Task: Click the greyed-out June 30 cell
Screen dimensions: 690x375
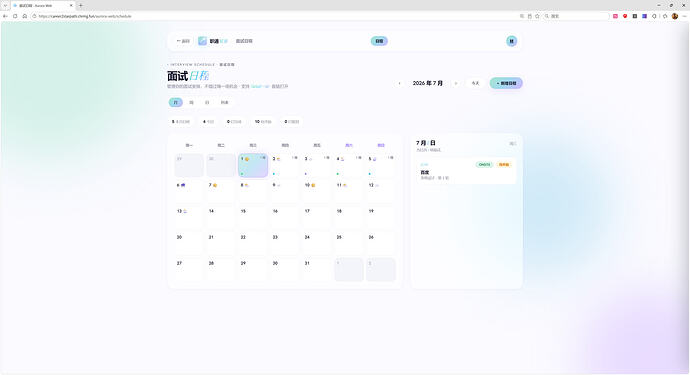Action: point(221,165)
